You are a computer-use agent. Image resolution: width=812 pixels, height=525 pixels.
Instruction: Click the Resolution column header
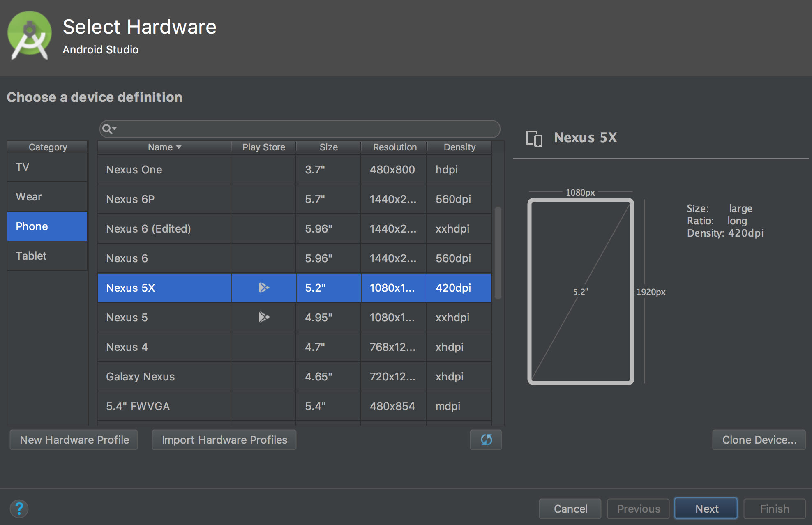tap(394, 147)
